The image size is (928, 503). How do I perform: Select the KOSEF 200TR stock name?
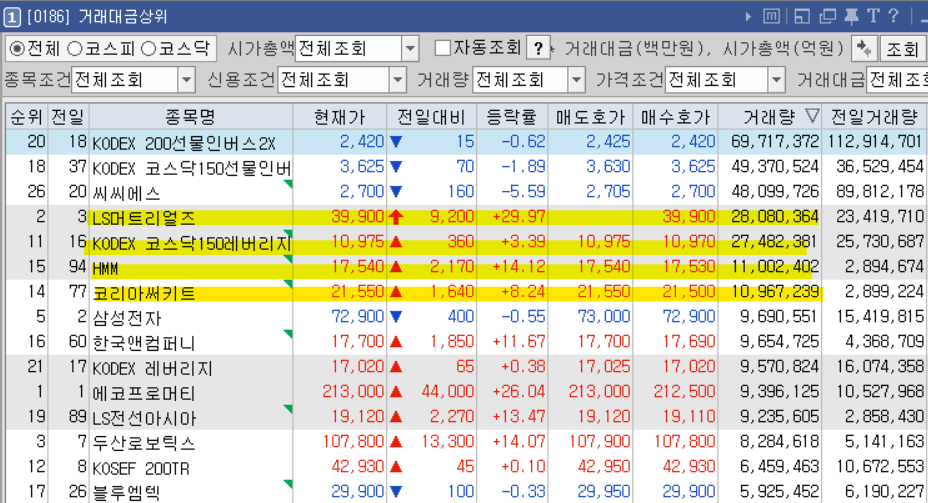coord(141,468)
